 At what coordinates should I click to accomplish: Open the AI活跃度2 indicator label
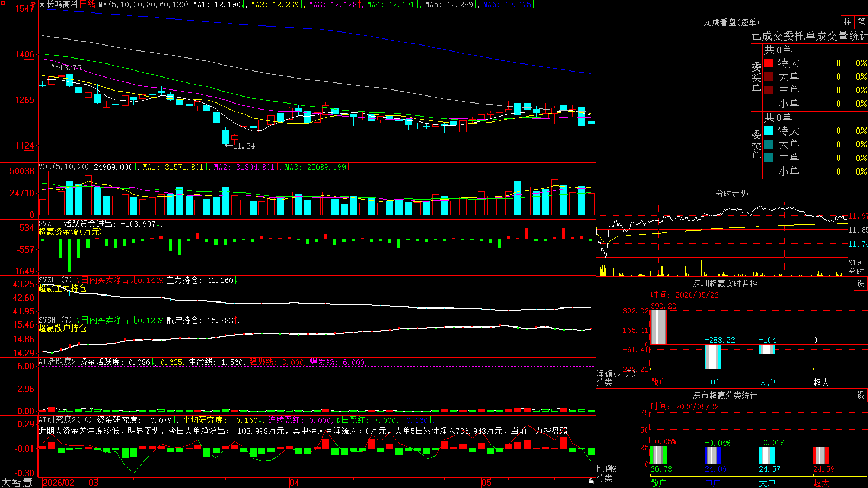pyautogui.click(x=57, y=362)
